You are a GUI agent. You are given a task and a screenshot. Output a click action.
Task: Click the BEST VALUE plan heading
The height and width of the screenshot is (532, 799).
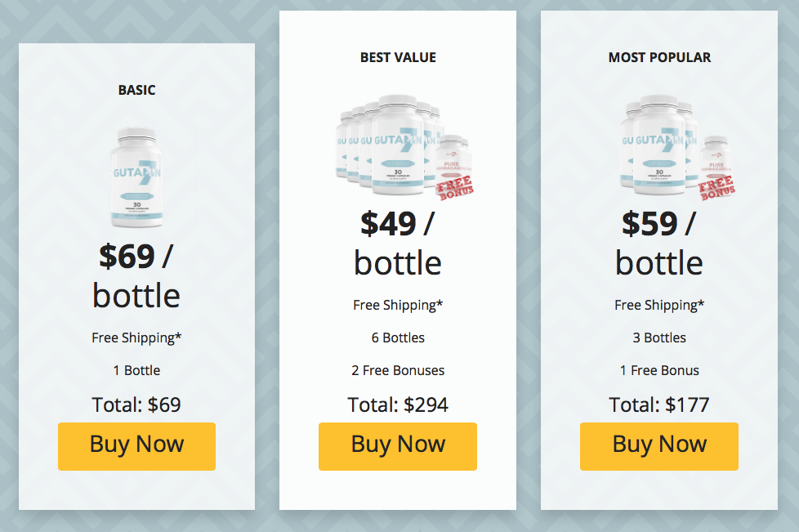pos(398,57)
